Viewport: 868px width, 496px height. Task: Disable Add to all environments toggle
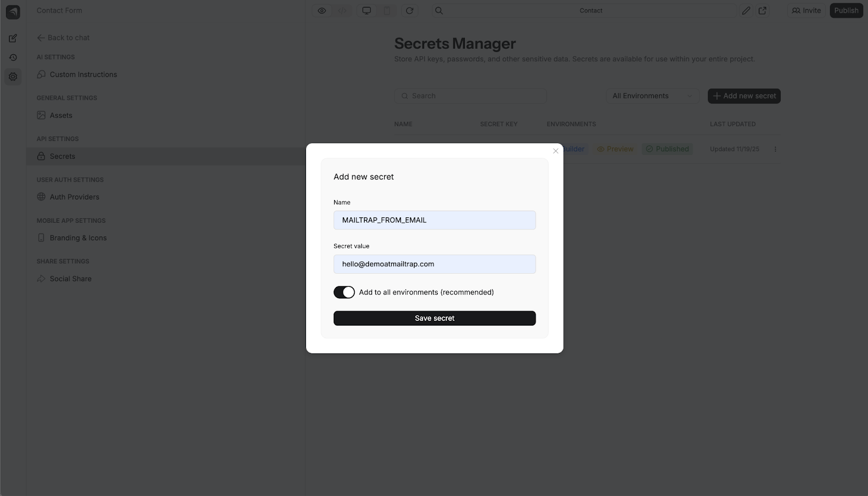click(344, 292)
